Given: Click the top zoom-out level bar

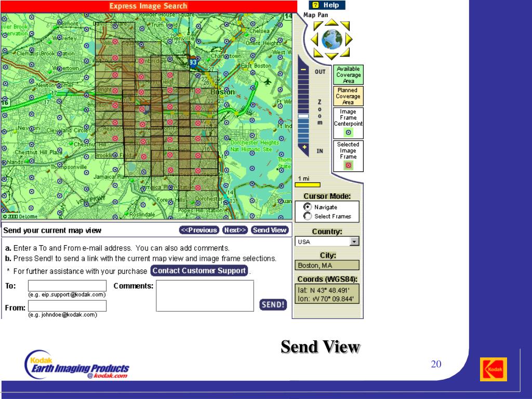Looking at the screenshot, I should click(303, 76).
